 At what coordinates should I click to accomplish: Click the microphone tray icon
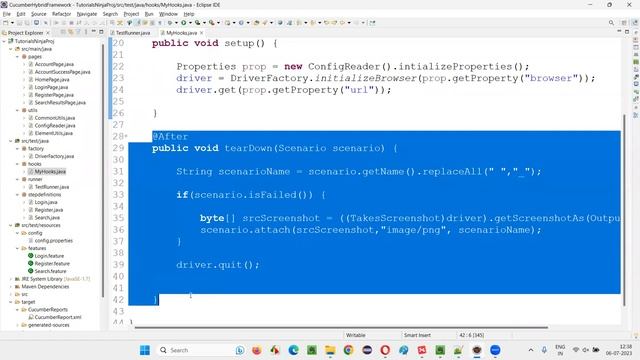[544, 350]
